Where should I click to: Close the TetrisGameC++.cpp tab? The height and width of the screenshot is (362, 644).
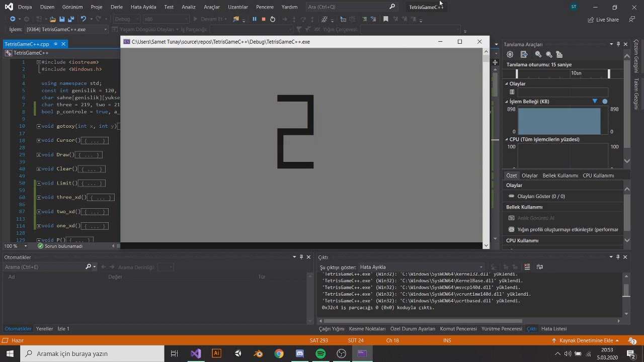tap(63, 44)
